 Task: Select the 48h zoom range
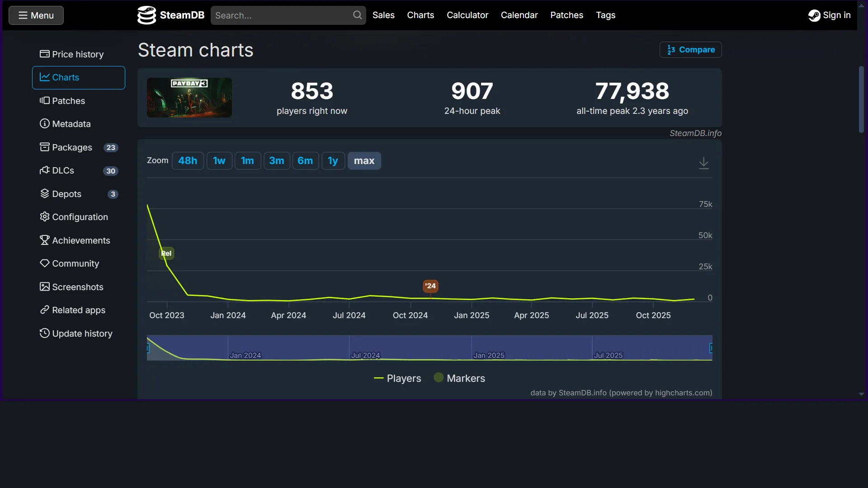click(188, 161)
